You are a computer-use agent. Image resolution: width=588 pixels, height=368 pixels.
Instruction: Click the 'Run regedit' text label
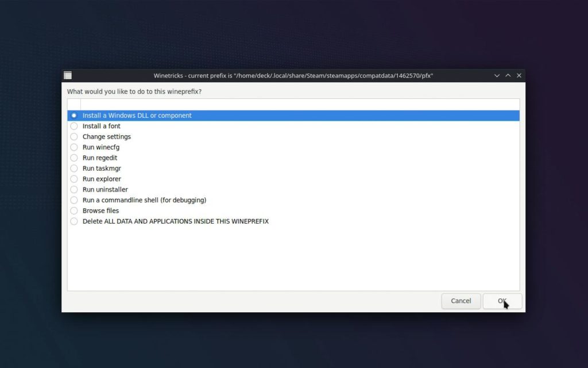(100, 158)
